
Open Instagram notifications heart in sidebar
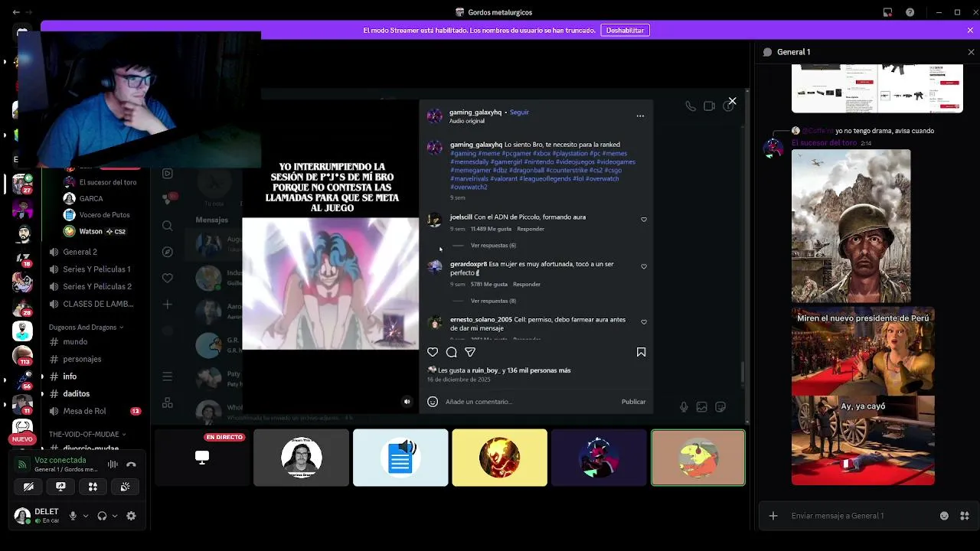[168, 278]
